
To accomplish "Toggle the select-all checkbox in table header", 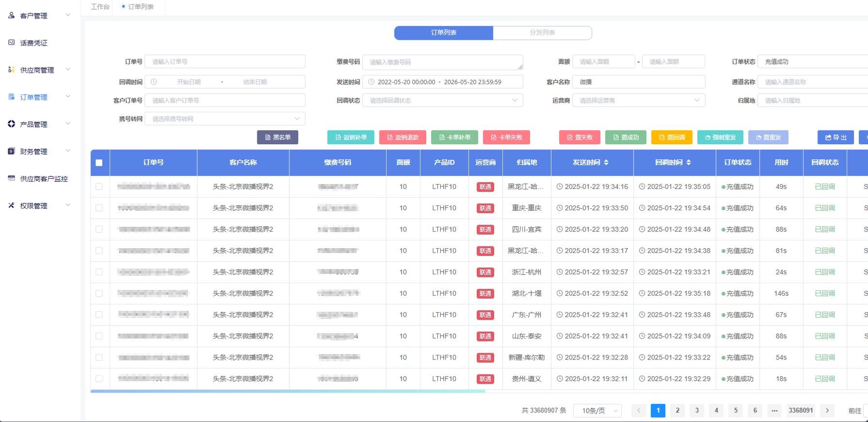I will [x=99, y=163].
